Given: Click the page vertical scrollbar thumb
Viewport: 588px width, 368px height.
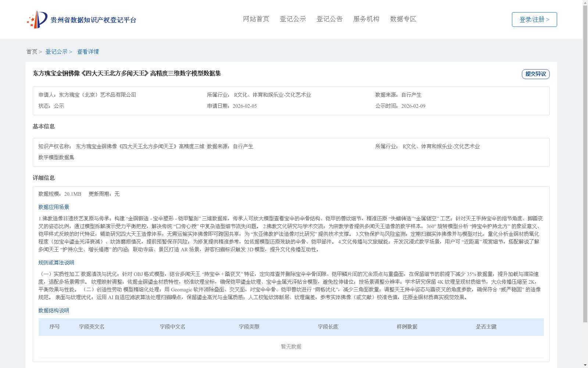Looking at the screenshot, I should click(x=585, y=164).
